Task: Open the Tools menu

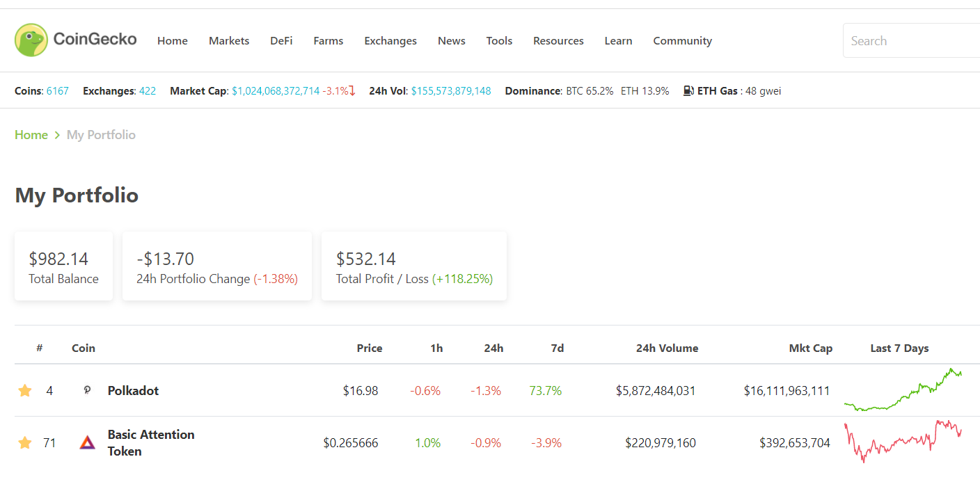Action: pos(499,41)
